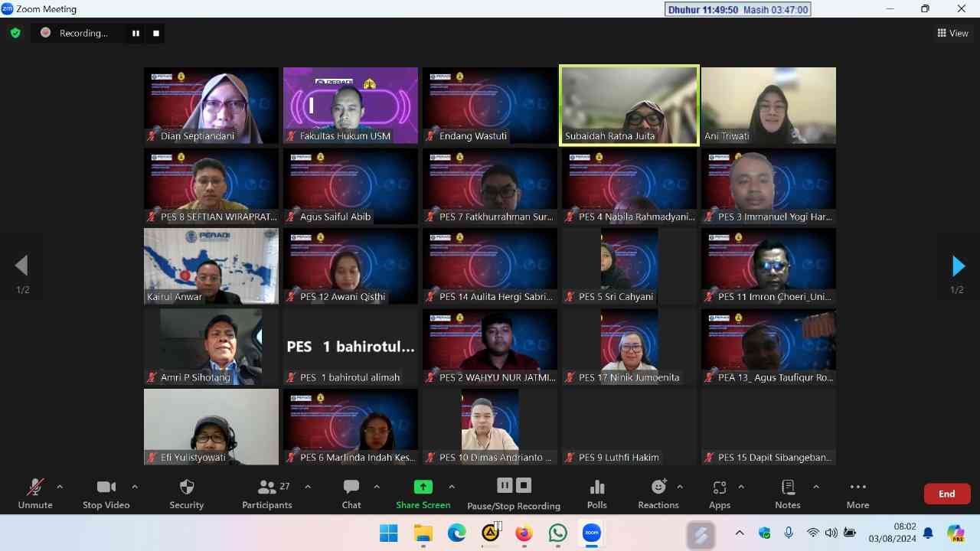Screen dimensions: 980x551
Task: Open the View layout menu
Action: tap(952, 33)
